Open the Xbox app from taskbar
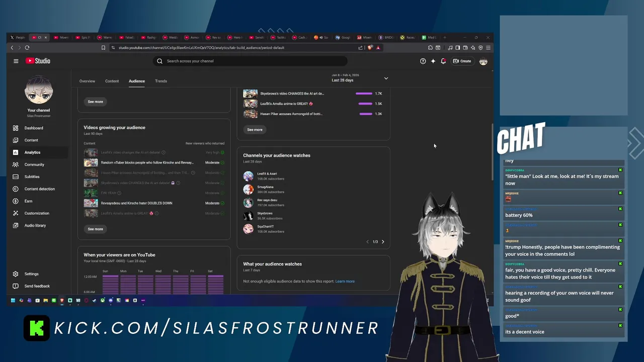 (103, 301)
